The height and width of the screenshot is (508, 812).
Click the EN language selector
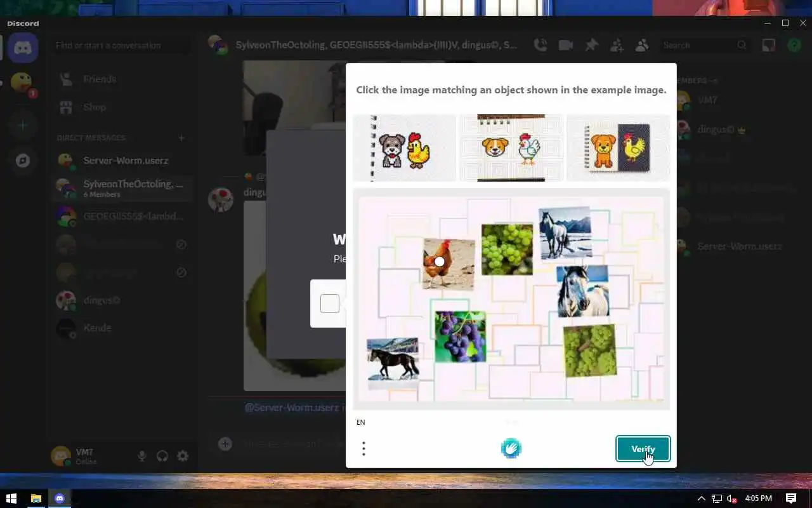361,422
